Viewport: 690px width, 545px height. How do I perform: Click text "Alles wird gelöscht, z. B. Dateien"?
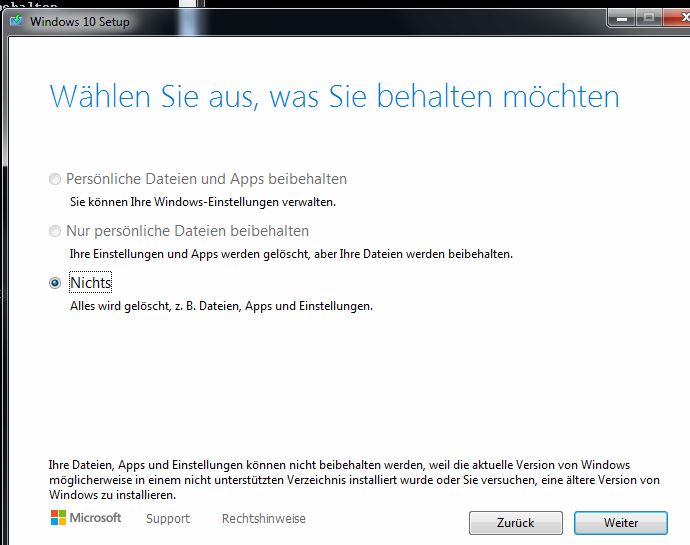[155, 306]
